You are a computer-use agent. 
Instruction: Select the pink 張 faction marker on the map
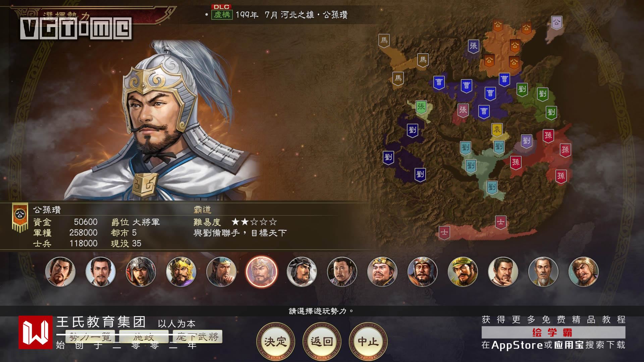click(x=463, y=110)
